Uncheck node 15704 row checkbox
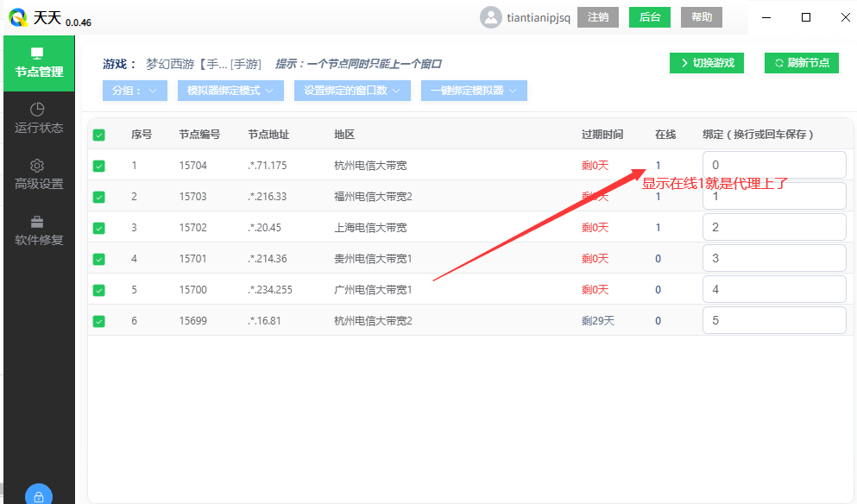 [98, 164]
